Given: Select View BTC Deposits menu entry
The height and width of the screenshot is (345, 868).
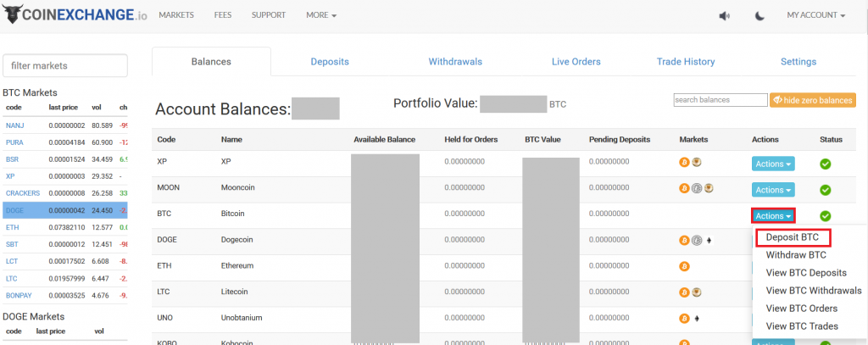Looking at the screenshot, I should point(806,272).
